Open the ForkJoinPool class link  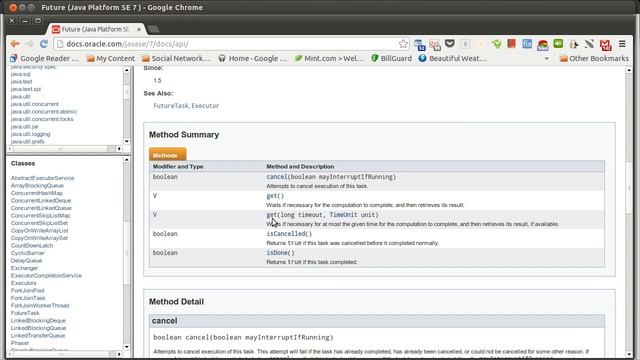(x=27, y=291)
